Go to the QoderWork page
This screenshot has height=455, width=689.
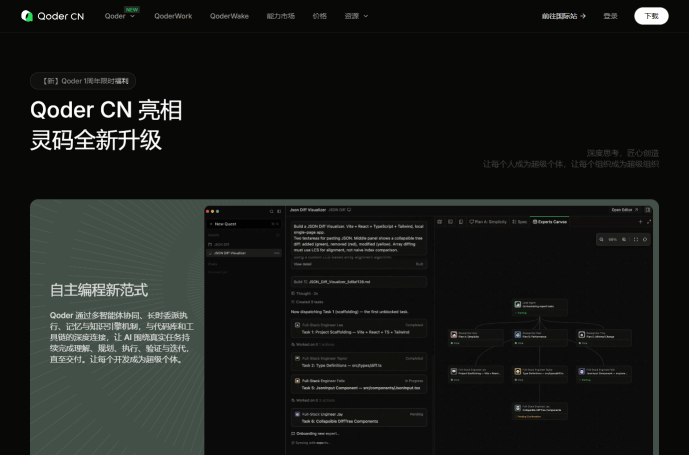click(x=173, y=16)
